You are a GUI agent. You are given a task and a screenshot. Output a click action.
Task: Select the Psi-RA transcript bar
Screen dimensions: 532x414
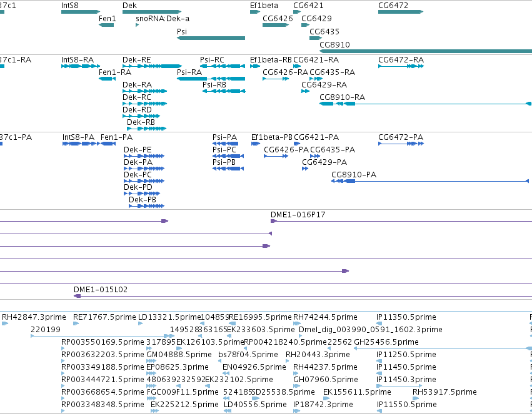coord(211,79)
